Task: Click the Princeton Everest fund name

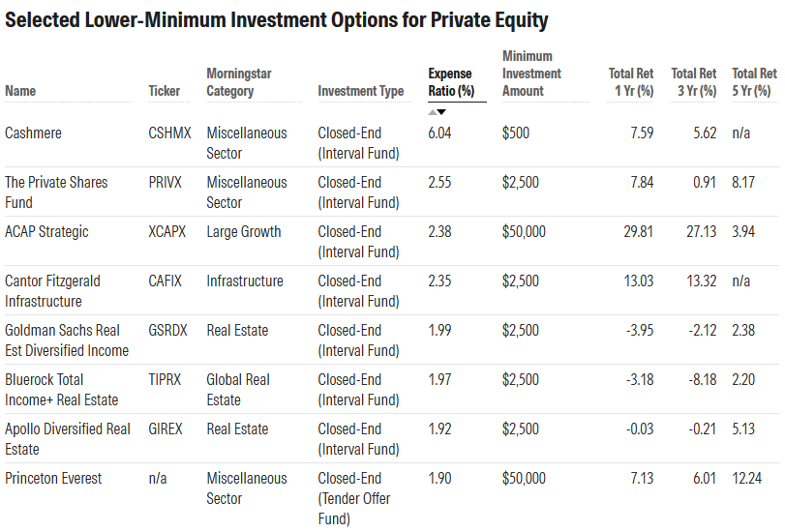Action: pos(53,479)
